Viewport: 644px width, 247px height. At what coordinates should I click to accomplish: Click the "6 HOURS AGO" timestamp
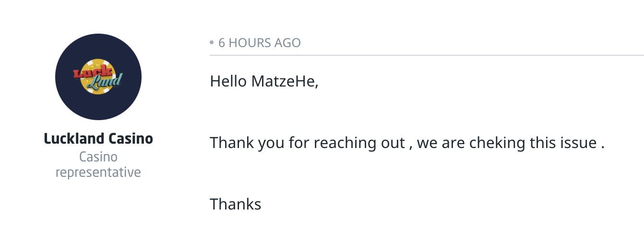(x=259, y=43)
